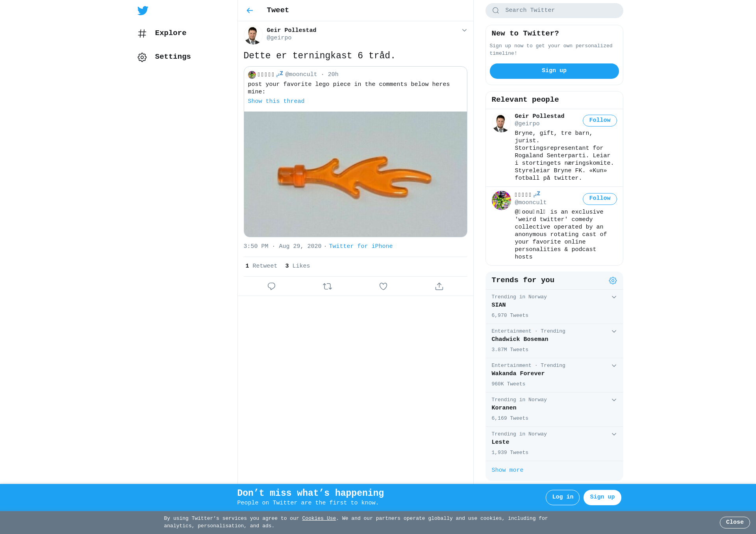Expand options for the Koranen trend
The image size is (756, 534).
(x=614, y=400)
